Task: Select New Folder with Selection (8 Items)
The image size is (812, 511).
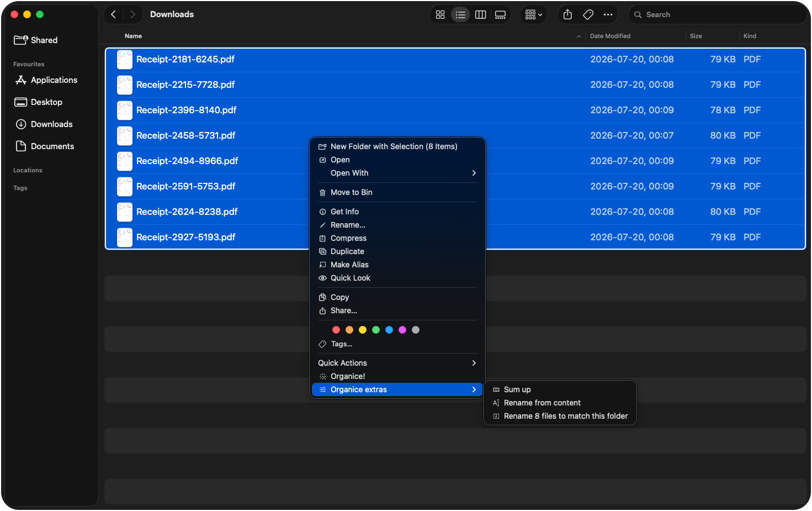Action: (x=397, y=146)
